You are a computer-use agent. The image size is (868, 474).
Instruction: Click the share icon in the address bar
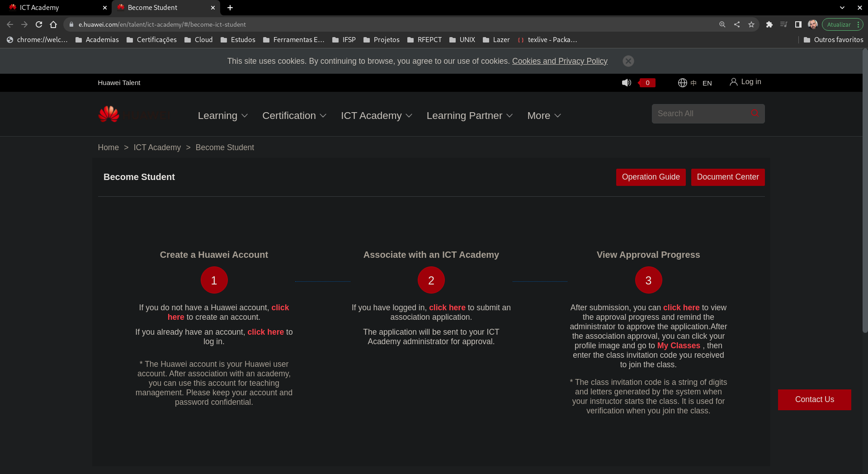tap(736, 24)
